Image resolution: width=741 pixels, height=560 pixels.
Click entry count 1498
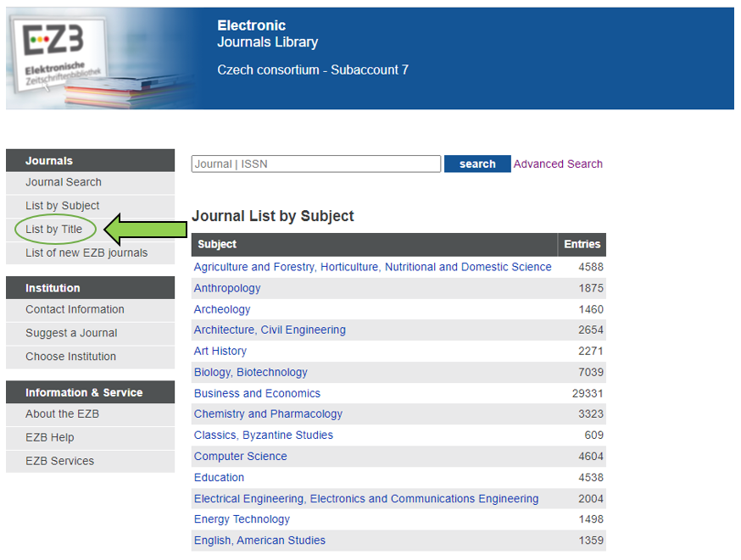[x=591, y=519]
